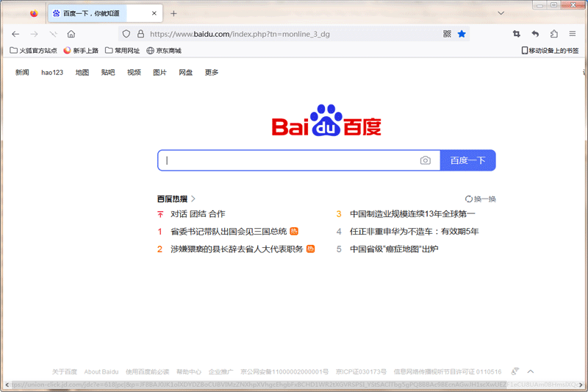This screenshot has height=392, width=588.
Task: Click the padlock site security icon
Action: coord(140,34)
